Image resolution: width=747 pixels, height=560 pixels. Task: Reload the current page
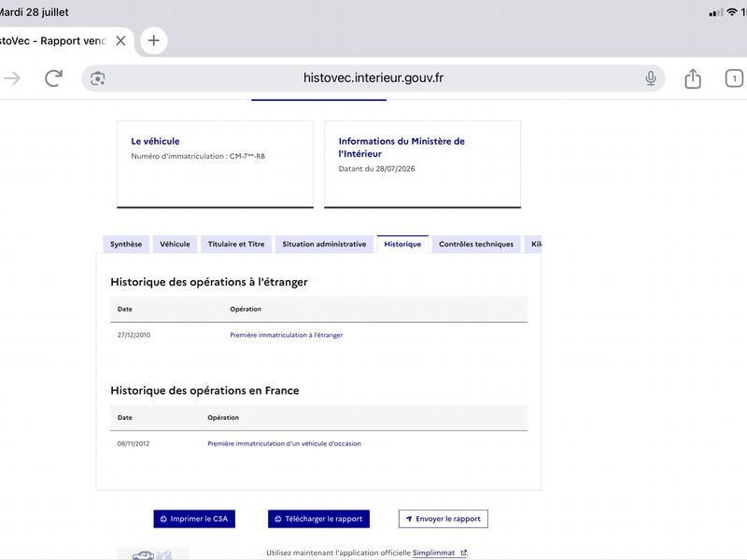[53, 78]
